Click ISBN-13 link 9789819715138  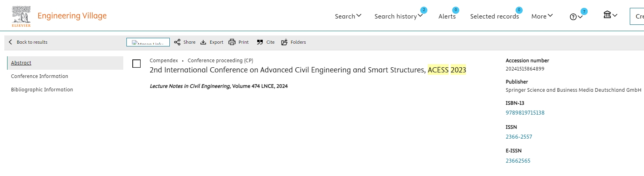click(x=525, y=113)
